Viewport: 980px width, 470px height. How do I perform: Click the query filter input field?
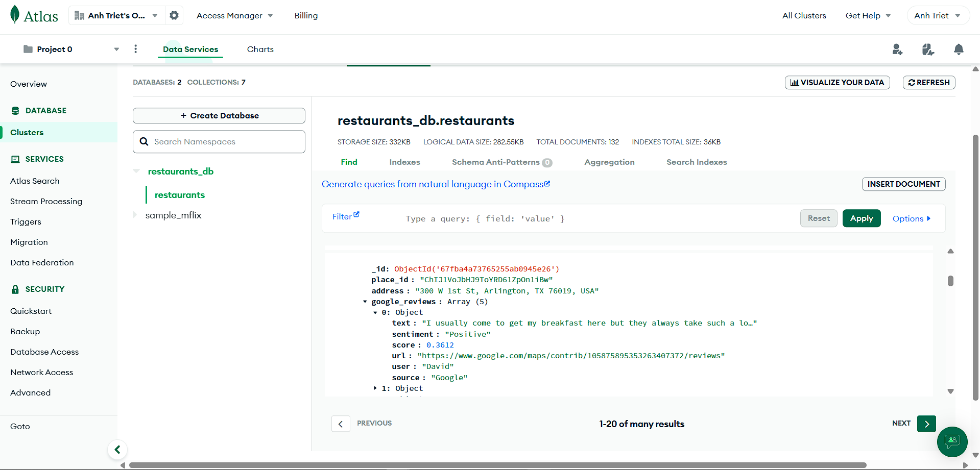point(597,219)
